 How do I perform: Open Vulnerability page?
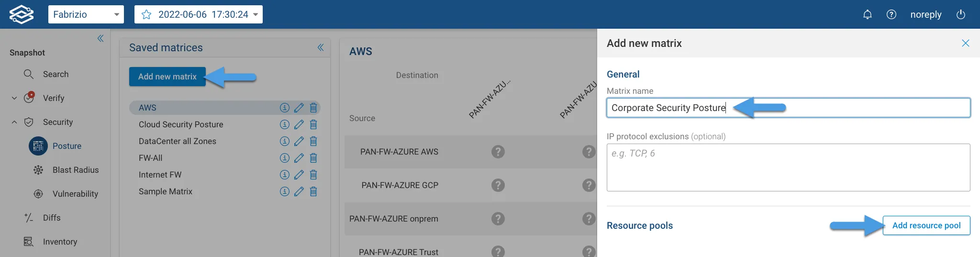click(75, 194)
